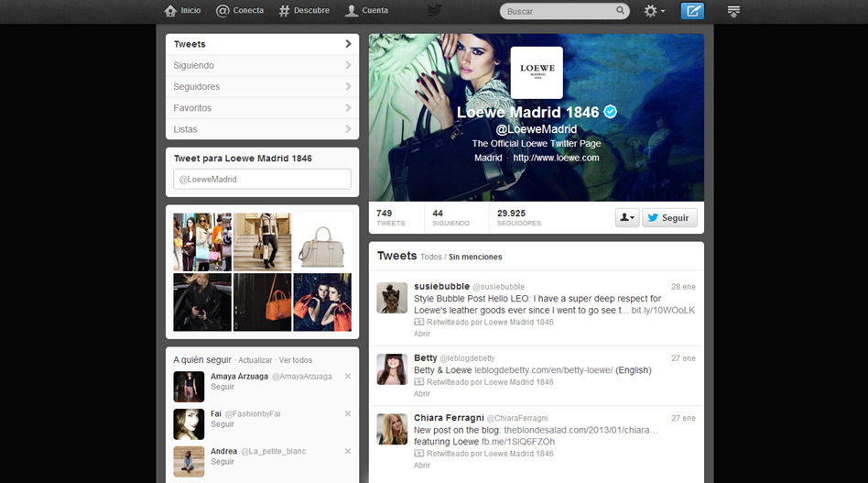Click the download tray icon in top bar

(x=733, y=11)
